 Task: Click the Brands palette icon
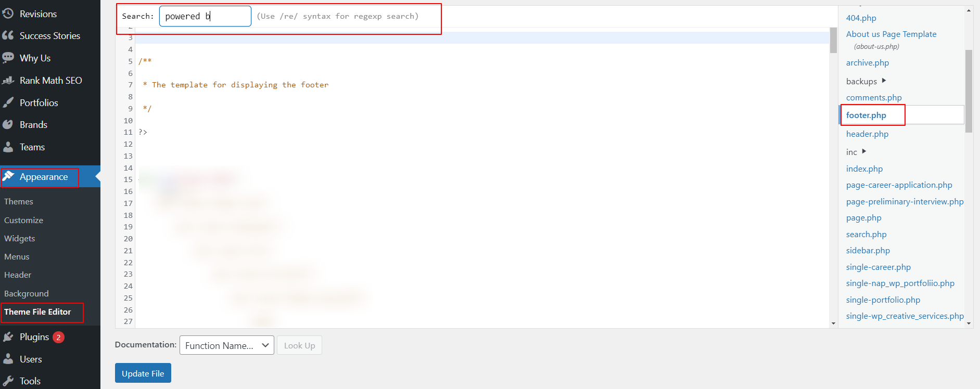(x=8, y=124)
